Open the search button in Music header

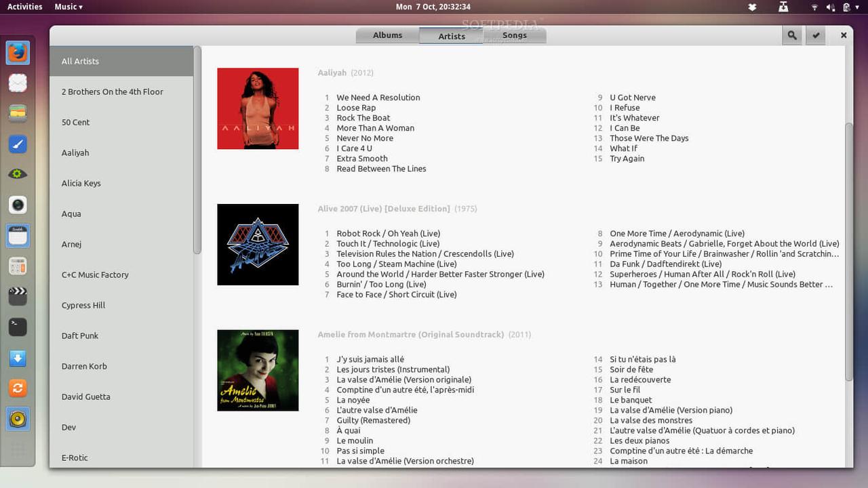(x=791, y=35)
